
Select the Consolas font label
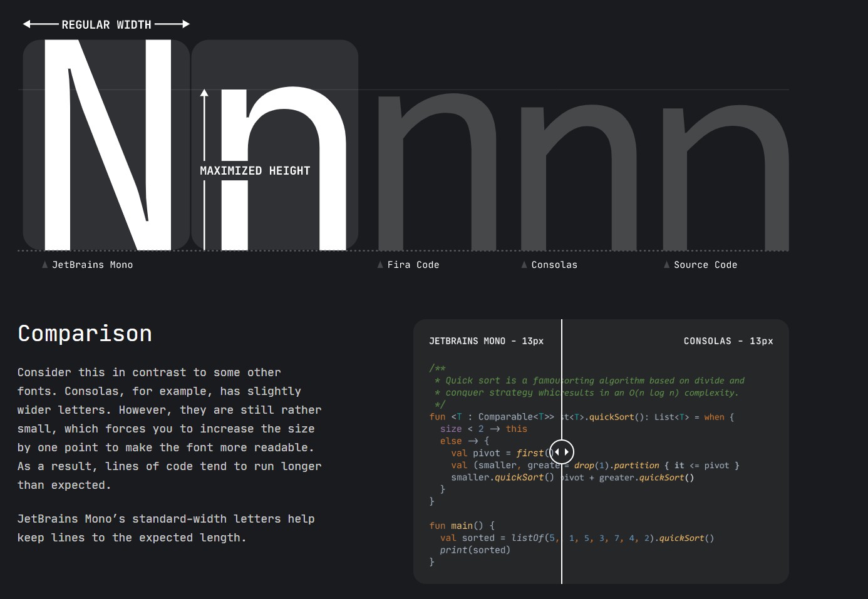[x=554, y=265]
